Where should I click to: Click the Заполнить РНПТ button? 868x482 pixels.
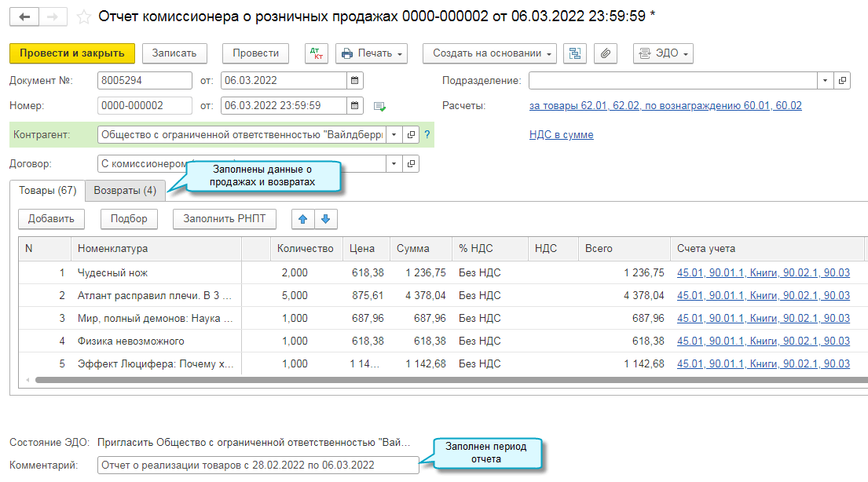[225, 219]
